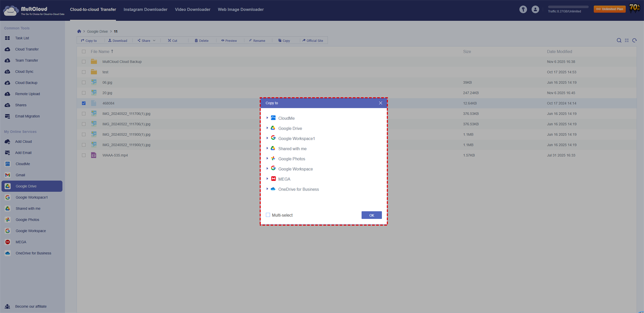644x313 pixels.
Task: Expand Google Workspace1 in Copy to dialog
Action: click(267, 138)
